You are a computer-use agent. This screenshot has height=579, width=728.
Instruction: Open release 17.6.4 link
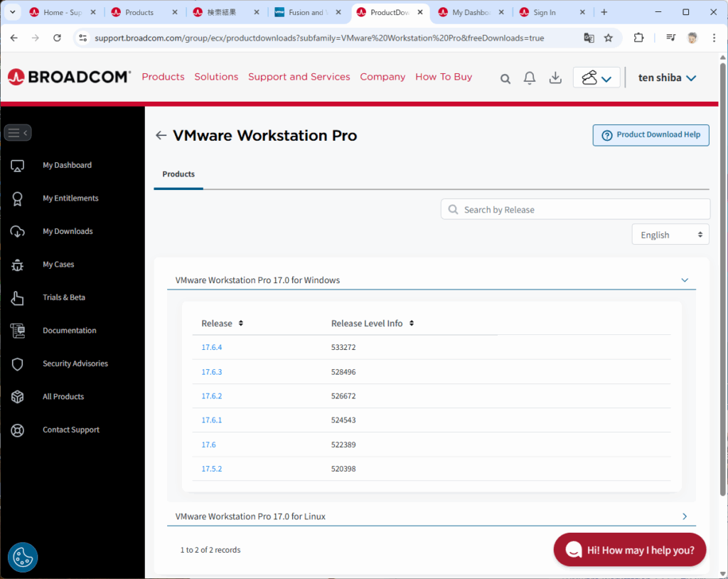pos(212,348)
